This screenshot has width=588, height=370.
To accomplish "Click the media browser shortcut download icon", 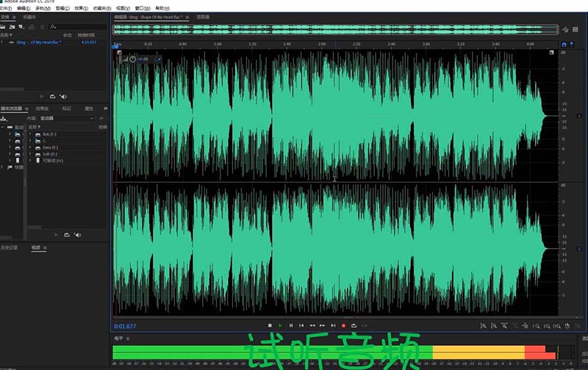I will coord(4,118).
